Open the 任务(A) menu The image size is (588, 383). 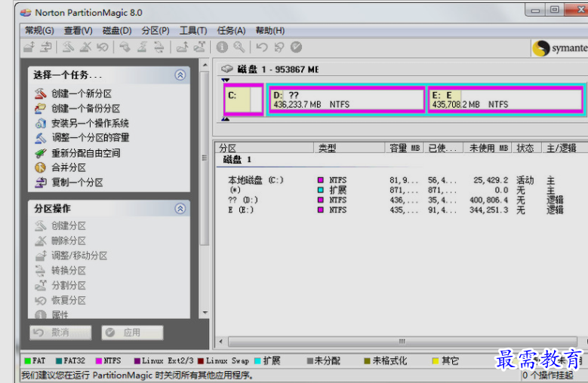[x=232, y=31]
